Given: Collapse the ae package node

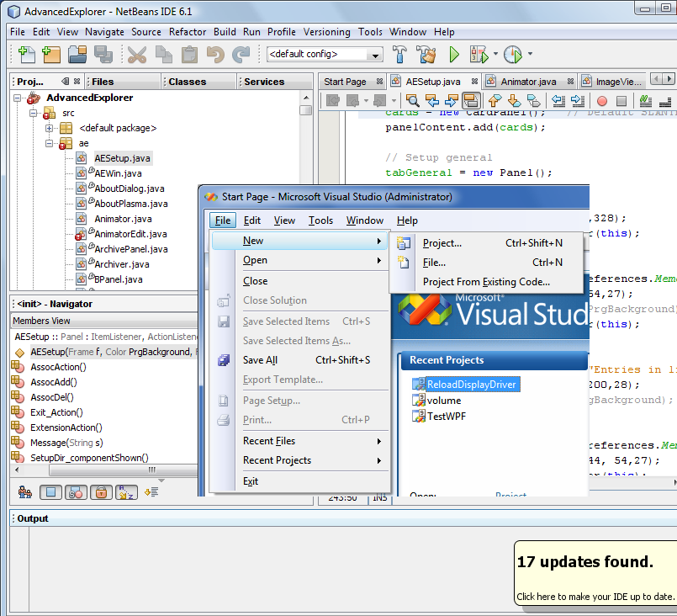Looking at the screenshot, I should 50,143.
